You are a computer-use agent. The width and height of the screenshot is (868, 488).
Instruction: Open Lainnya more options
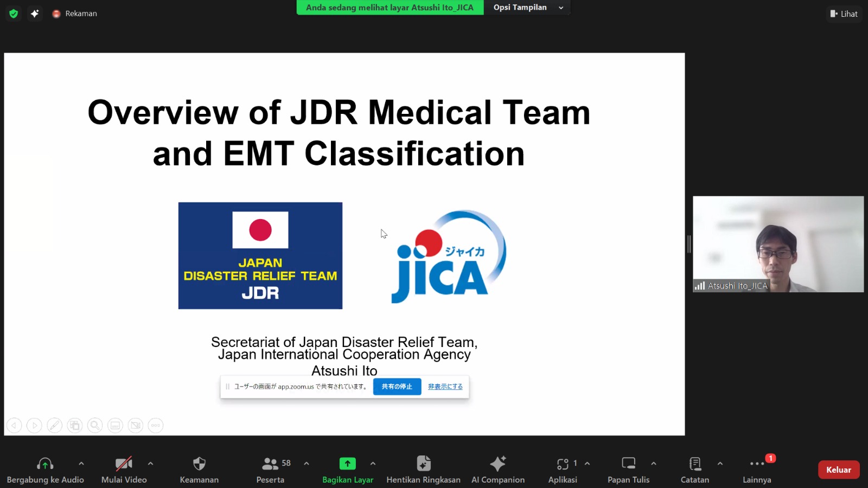click(x=757, y=470)
